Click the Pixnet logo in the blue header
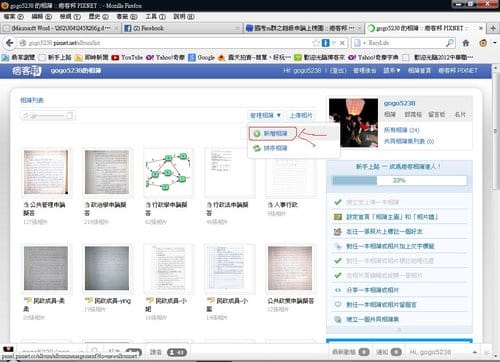This screenshot has height=362, width=500. (x=26, y=71)
